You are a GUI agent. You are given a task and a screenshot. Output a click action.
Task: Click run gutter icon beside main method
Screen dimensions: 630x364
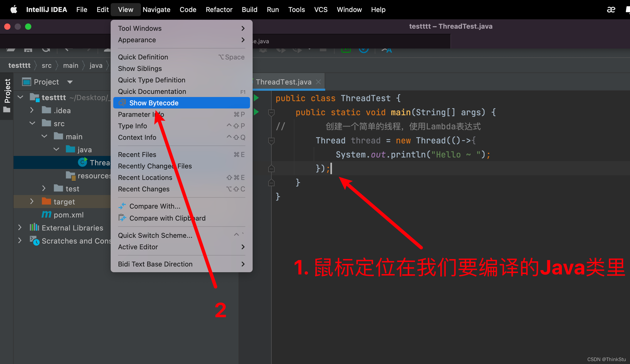(x=256, y=112)
